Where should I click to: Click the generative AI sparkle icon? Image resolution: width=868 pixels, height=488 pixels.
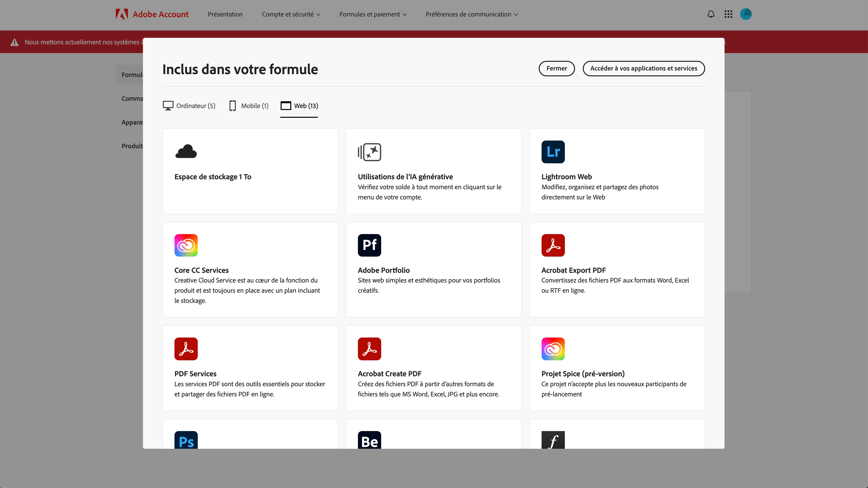pos(369,152)
